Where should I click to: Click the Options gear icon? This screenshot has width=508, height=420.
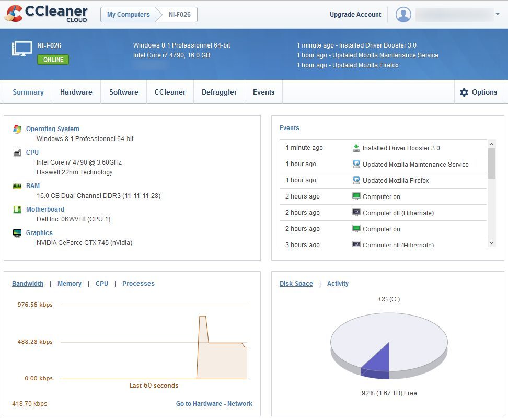[x=464, y=92]
